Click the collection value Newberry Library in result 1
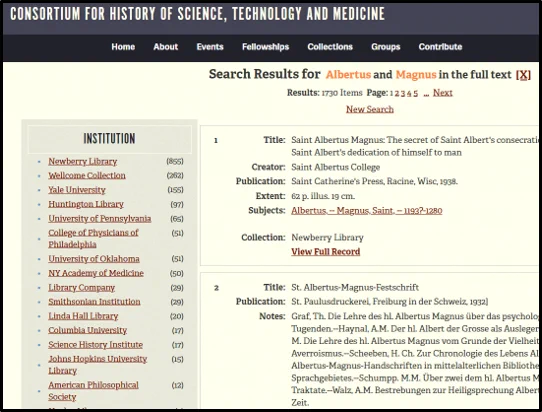Image resolution: width=542 pixels, height=412 pixels. click(327, 237)
